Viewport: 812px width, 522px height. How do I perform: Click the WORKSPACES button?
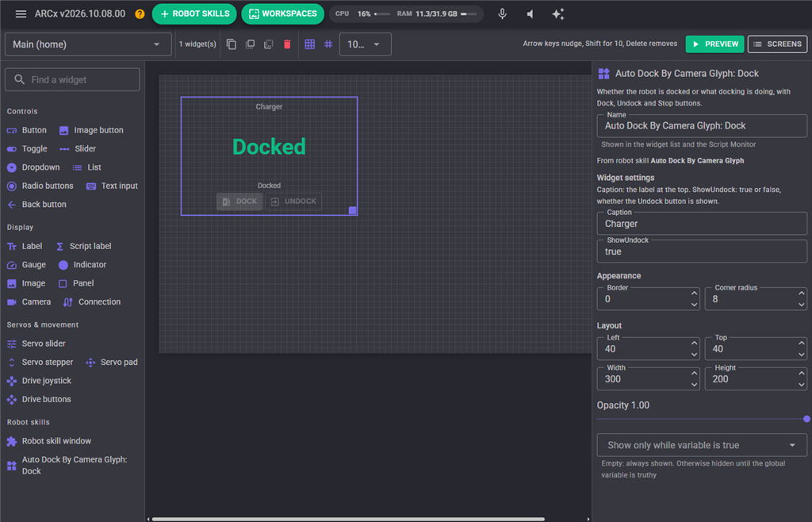click(x=283, y=14)
